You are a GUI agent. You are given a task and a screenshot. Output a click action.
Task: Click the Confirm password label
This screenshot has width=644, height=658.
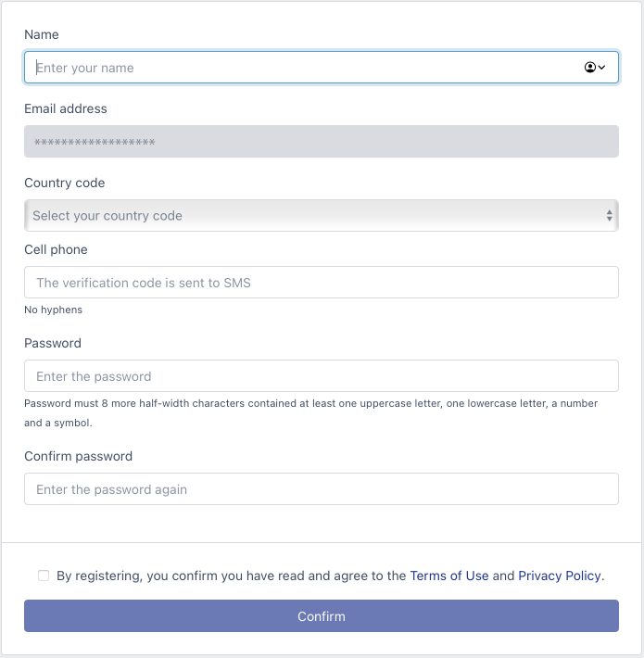79,456
